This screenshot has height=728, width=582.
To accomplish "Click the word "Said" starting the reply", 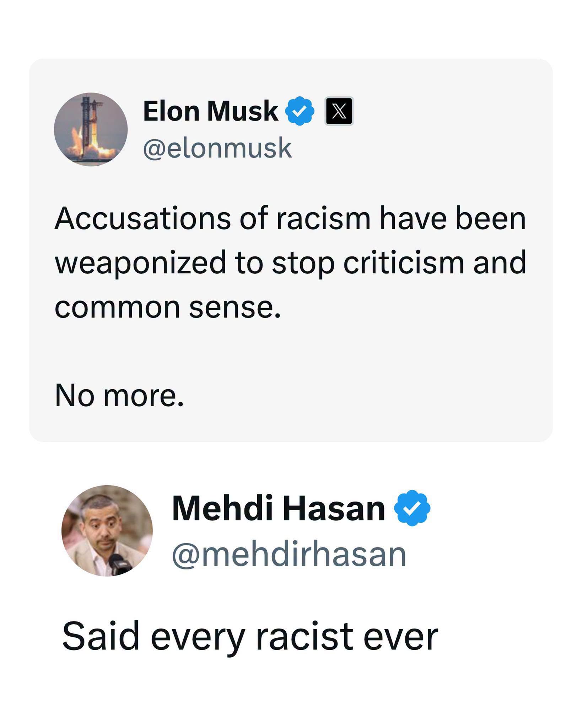I will coord(101,636).
